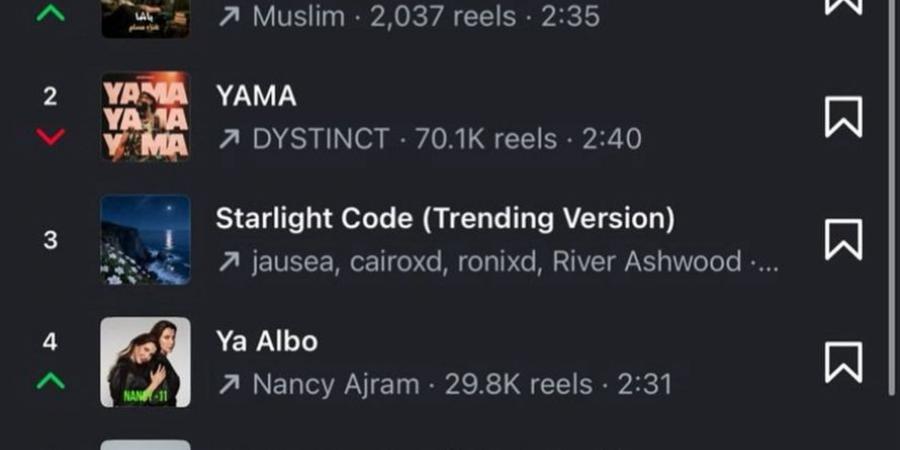This screenshot has width=900, height=450.
Task: Click the vertical scrollbar on right edge
Action: (892, 200)
